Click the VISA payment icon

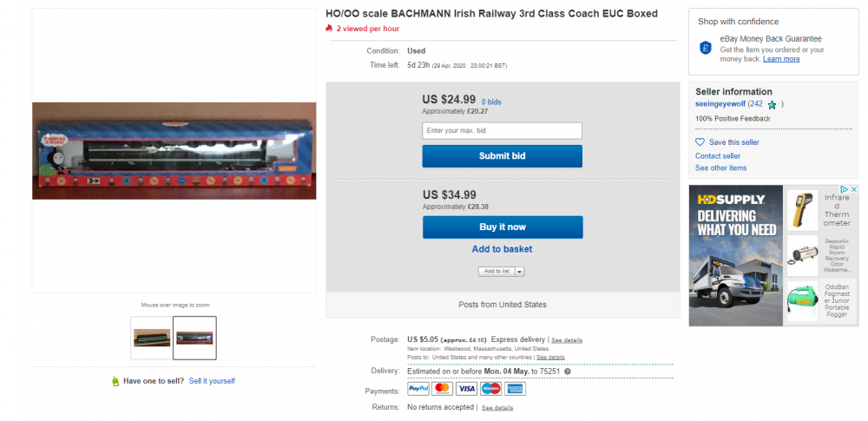(x=467, y=389)
